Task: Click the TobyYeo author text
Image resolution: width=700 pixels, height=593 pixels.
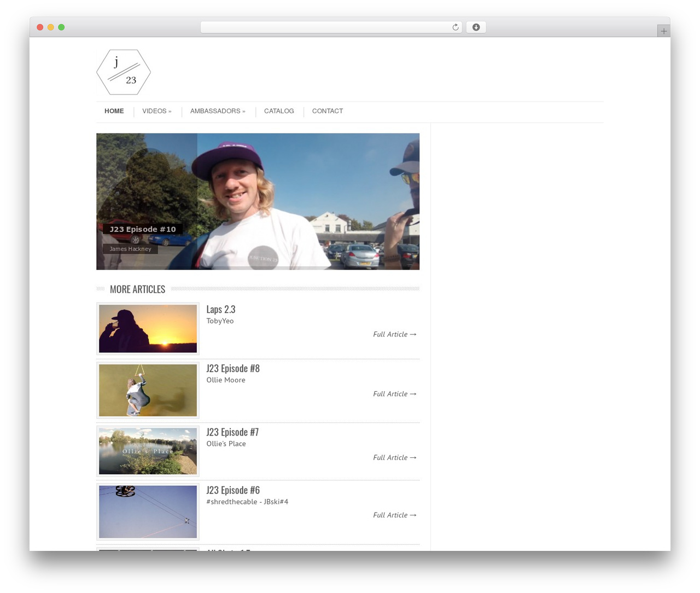Action: click(220, 321)
